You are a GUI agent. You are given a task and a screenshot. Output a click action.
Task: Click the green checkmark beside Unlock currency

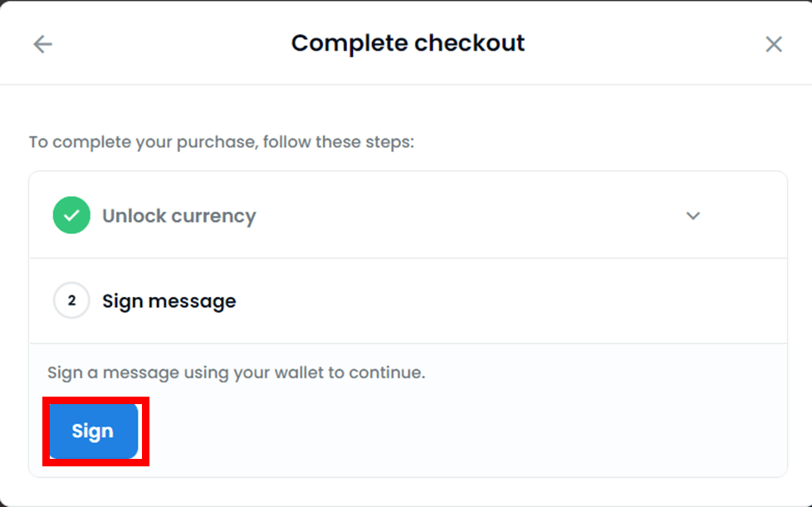point(71,215)
